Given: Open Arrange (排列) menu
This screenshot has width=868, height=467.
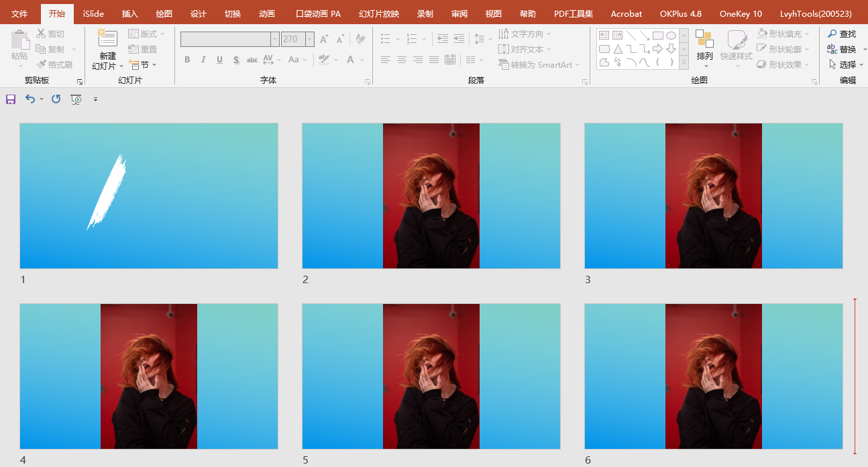Looking at the screenshot, I should (x=704, y=49).
